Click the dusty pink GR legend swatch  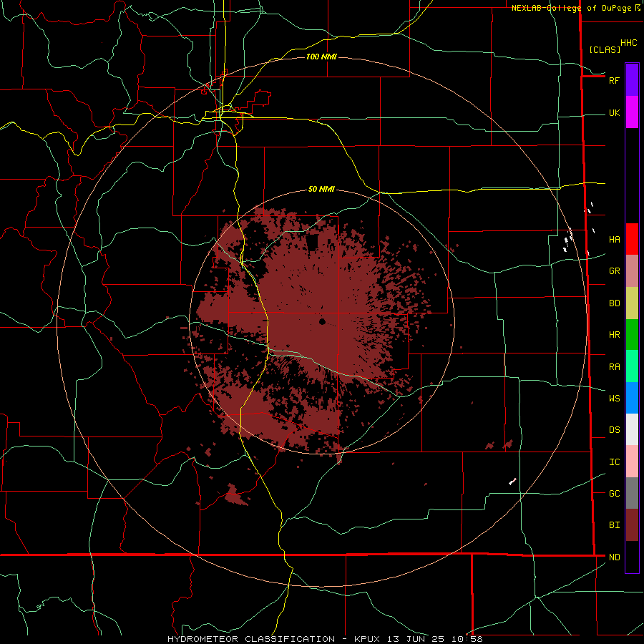coord(632,271)
